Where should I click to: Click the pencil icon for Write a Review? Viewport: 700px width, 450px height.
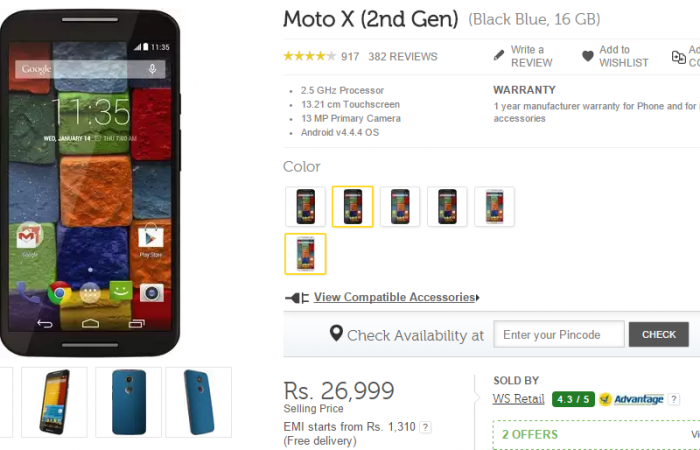499,56
